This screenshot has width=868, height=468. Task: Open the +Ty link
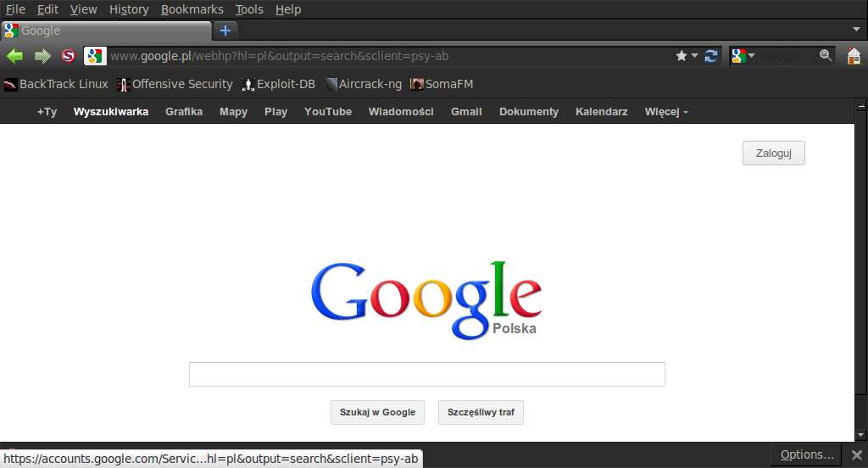click(47, 112)
